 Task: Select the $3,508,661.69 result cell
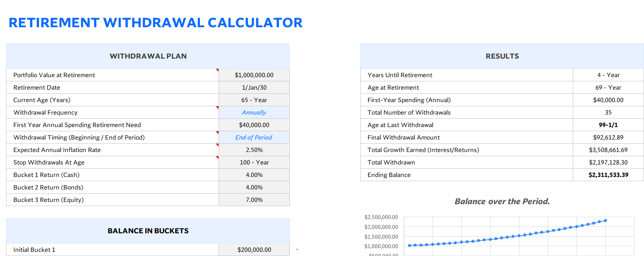point(608,150)
